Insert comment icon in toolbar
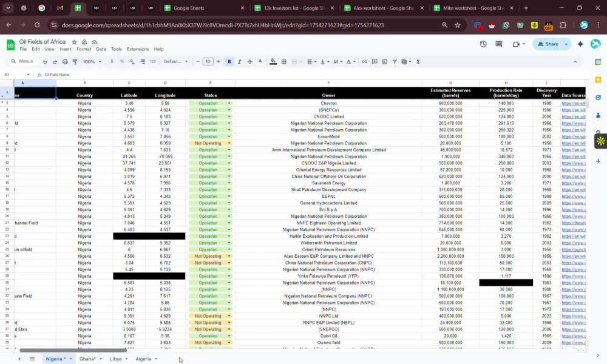 375,61
